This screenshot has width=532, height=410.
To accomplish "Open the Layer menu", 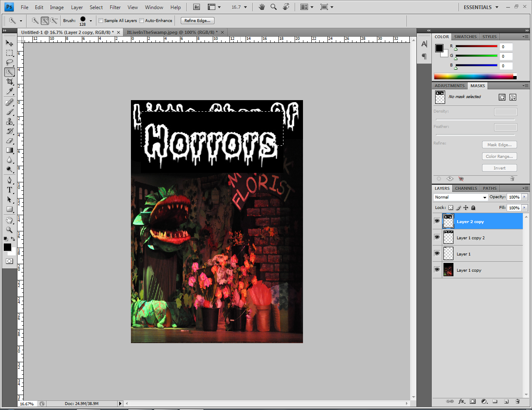I will pos(77,7).
